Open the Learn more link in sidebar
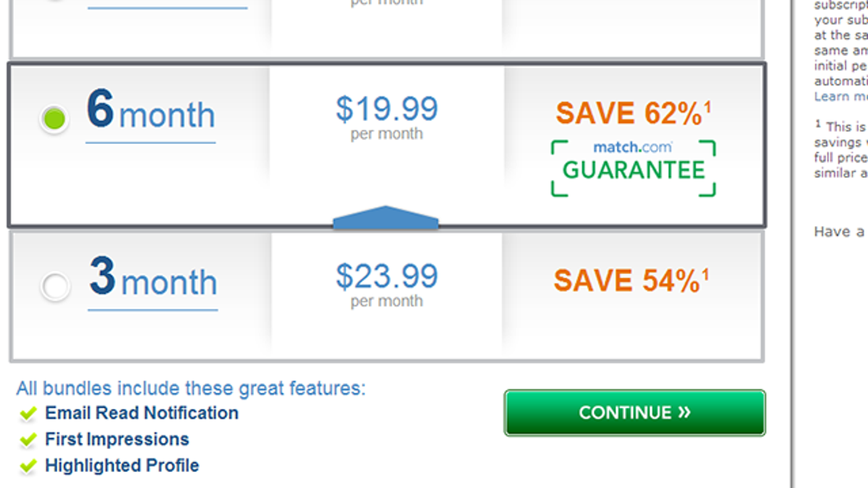Viewport: 868px width, 488px height. pyautogui.click(x=841, y=96)
